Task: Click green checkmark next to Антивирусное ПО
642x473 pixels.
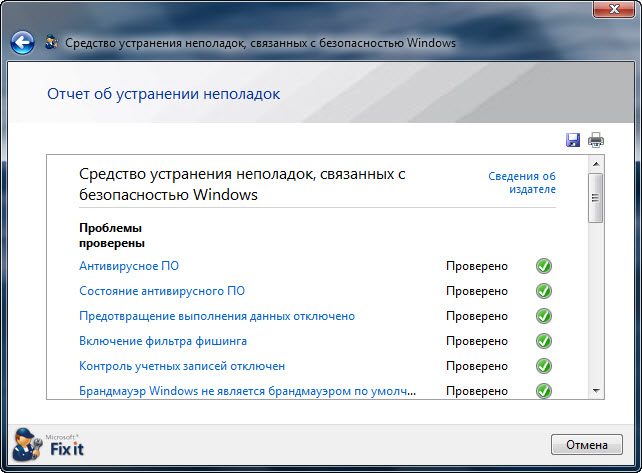Action: pos(544,266)
